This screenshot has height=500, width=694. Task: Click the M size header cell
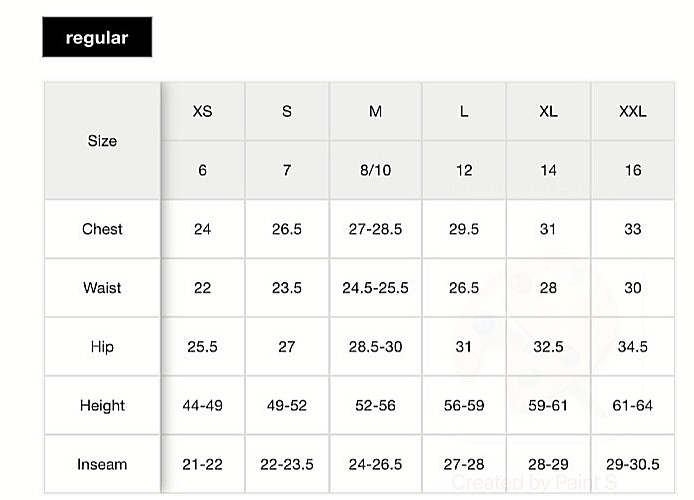(375, 111)
